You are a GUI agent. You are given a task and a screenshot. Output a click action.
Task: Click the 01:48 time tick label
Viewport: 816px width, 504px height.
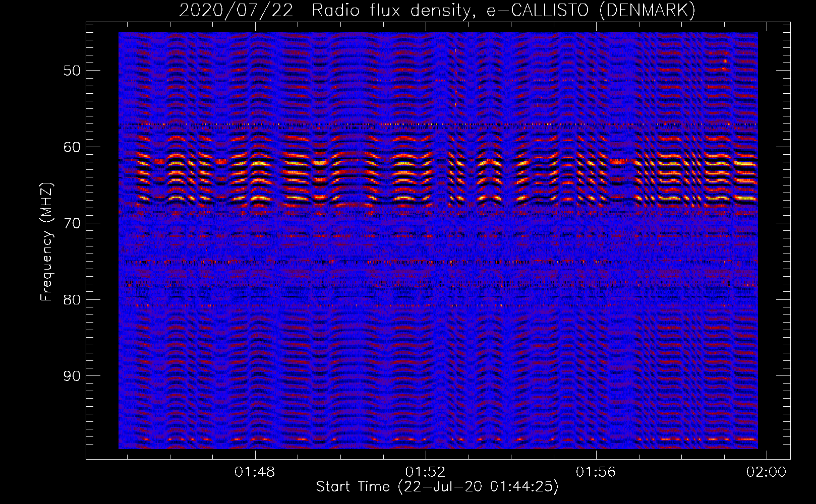coord(255,472)
